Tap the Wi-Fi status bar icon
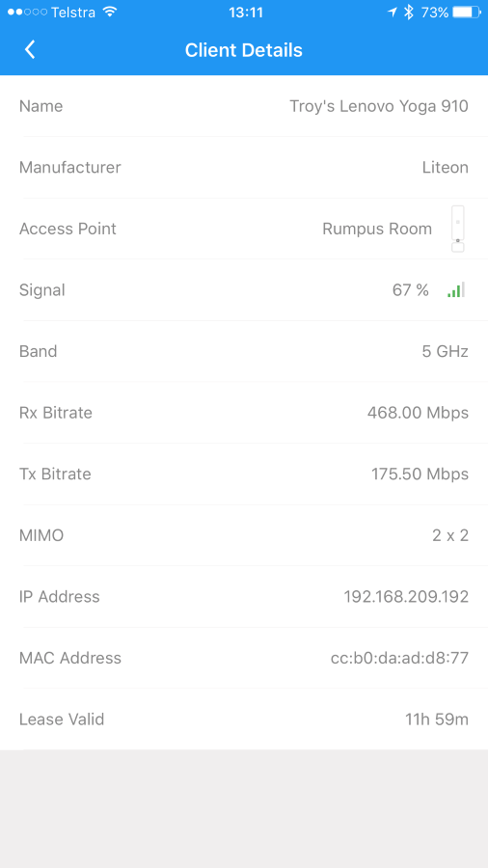The width and height of the screenshot is (488, 868). point(111,13)
